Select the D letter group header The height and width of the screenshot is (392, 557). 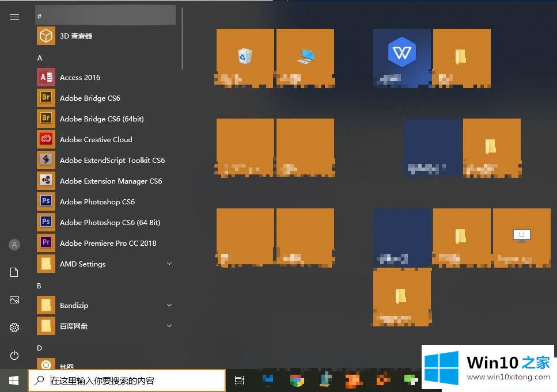[39, 348]
